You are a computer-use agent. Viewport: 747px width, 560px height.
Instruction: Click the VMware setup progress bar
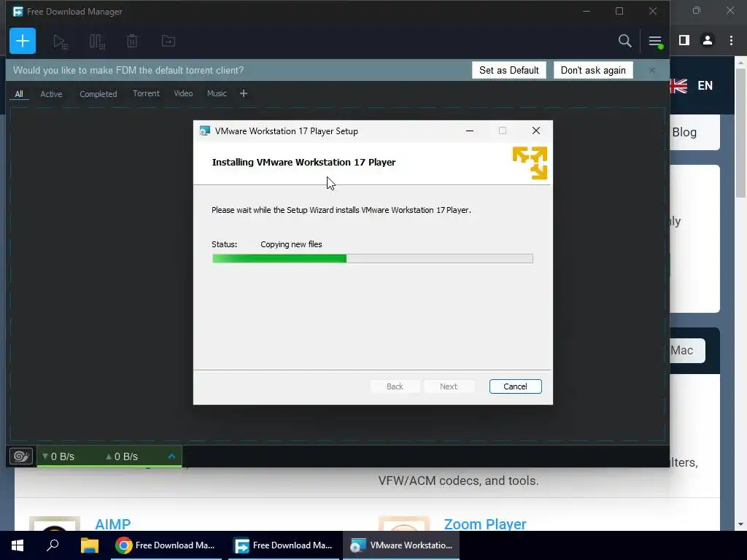click(373, 259)
